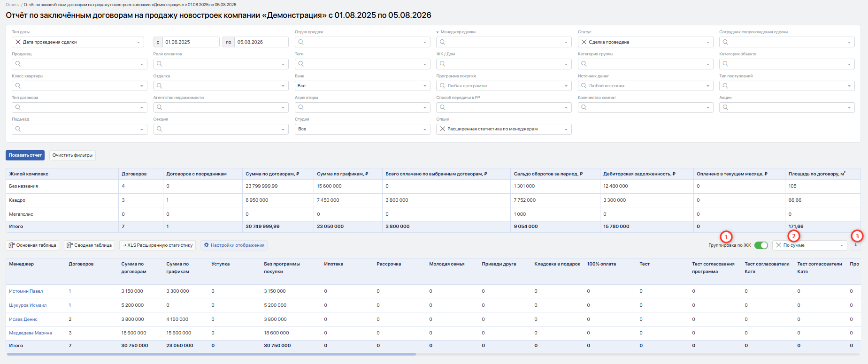Screen dimensions: 868x364
Task: Open 'Настройки отображения' settings
Action: pyautogui.click(x=234, y=245)
